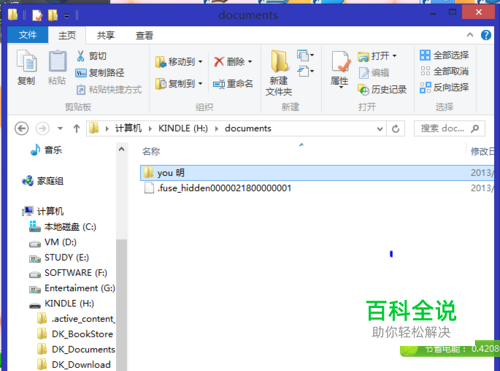Select Entertaiment (G:) drive
This screenshot has width=500, height=371.
72,288
